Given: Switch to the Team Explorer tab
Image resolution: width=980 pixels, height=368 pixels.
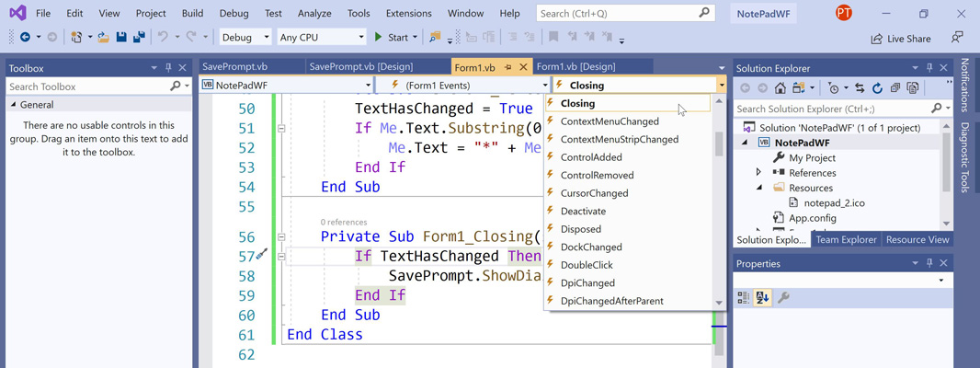Looking at the screenshot, I should [x=846, y=240].
